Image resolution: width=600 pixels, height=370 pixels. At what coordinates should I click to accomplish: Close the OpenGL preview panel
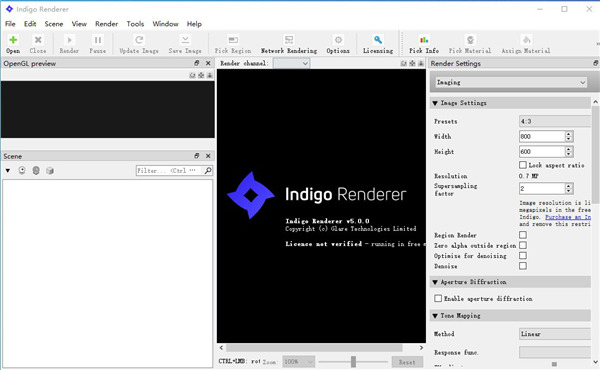(x=208, y=63)
